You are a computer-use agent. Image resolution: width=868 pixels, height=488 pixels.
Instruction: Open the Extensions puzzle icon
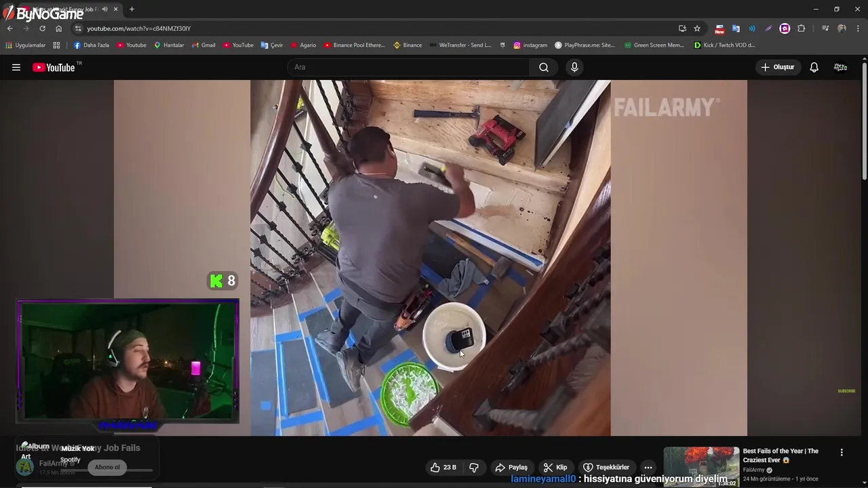[x=801, y=28]
